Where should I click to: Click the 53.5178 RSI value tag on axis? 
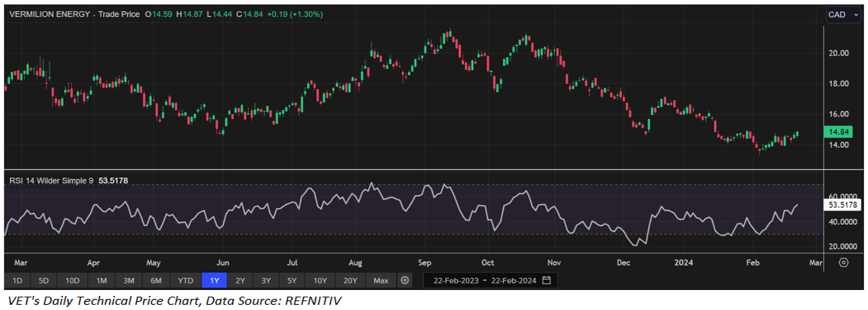click(842, 204)
